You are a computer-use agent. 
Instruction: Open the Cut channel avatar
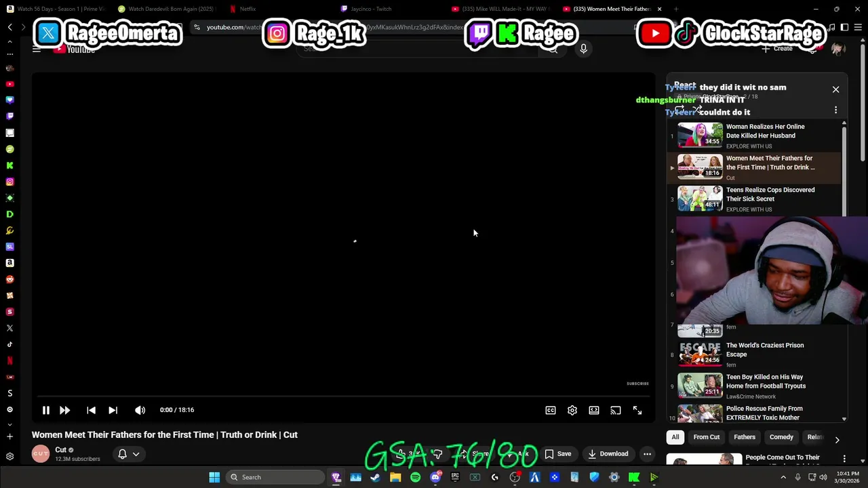[41, 454]
